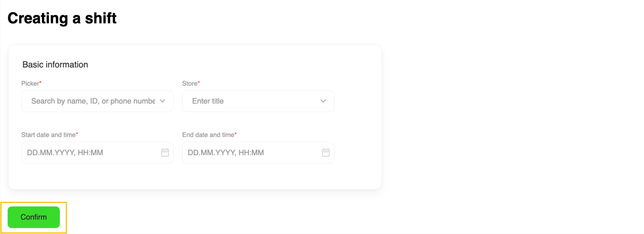Click the Start date and time input
The width and height of the screenshot is (644, 234).
click(90, 153)
